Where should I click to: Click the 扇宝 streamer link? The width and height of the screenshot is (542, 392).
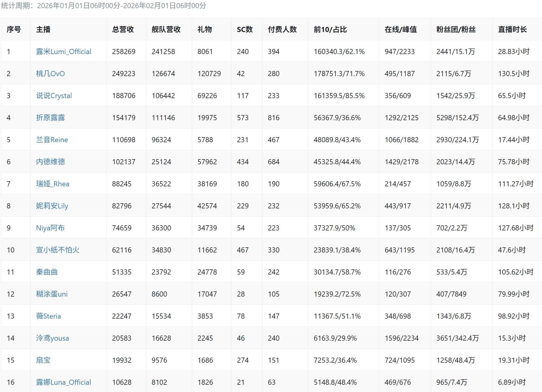pyautogui.click(x=43, y=360)
